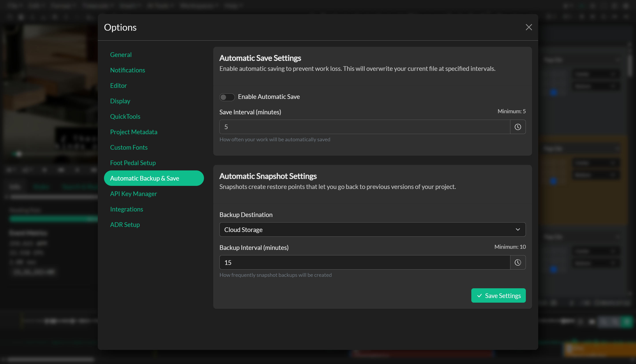Open the Project Metadata section

[x=134, y=132]
